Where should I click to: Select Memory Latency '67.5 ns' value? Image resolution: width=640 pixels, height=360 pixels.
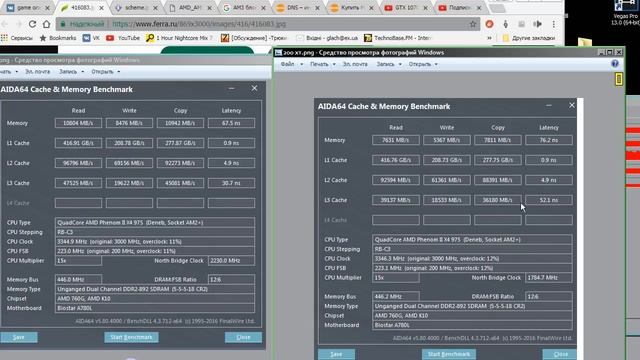[x=231, y=123]
